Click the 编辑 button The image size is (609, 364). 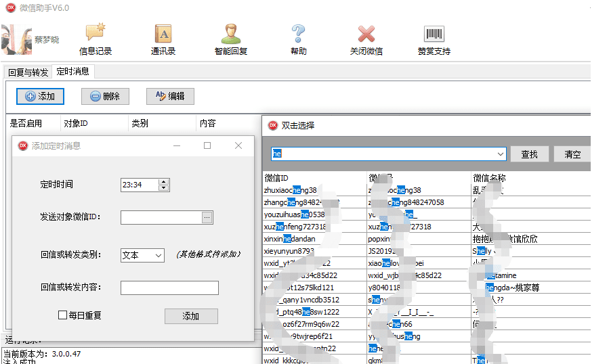point(170,96)
